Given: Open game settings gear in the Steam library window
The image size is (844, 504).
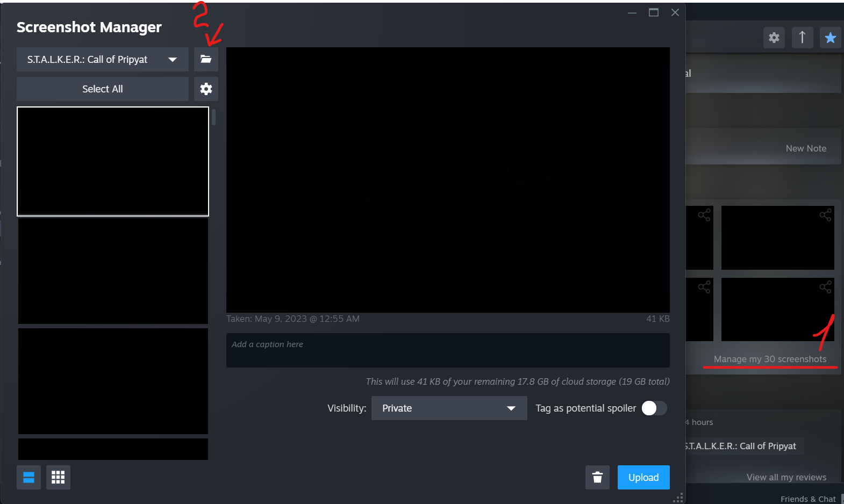Looking at the screenshot, I should pos(774,38).
